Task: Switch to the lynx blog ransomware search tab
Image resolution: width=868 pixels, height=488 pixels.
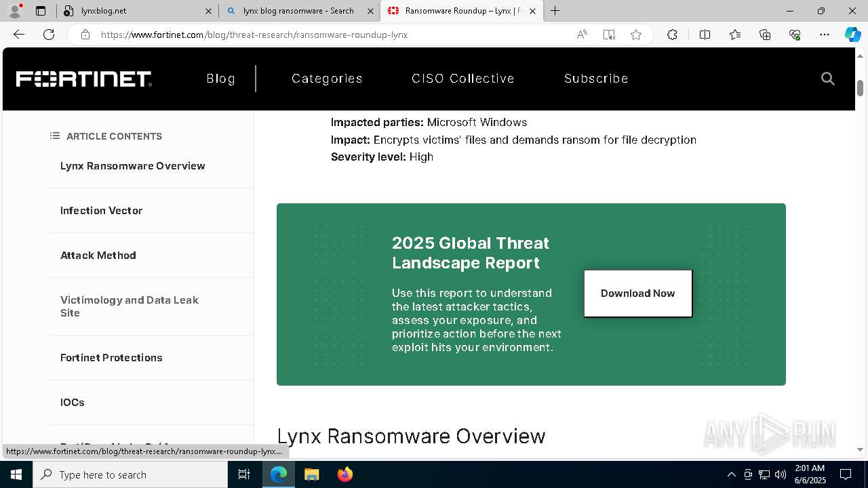Action: pos(298,11)
